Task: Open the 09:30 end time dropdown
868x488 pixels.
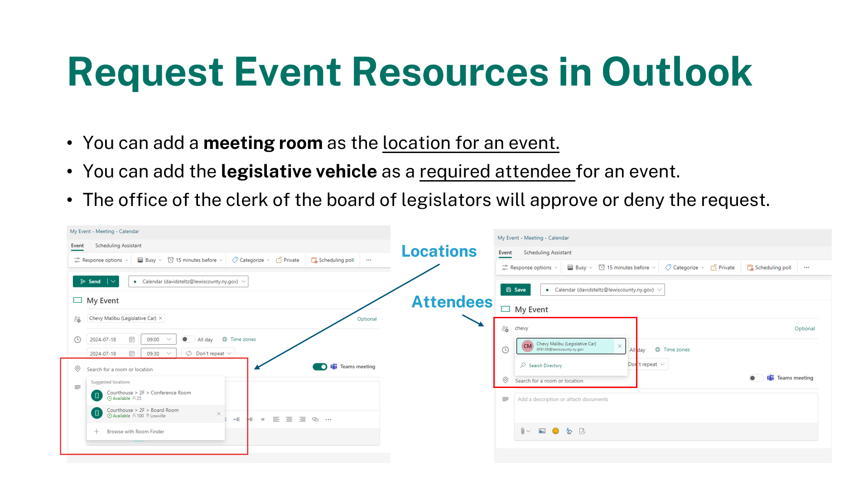Action: click(x=159, y=354)
